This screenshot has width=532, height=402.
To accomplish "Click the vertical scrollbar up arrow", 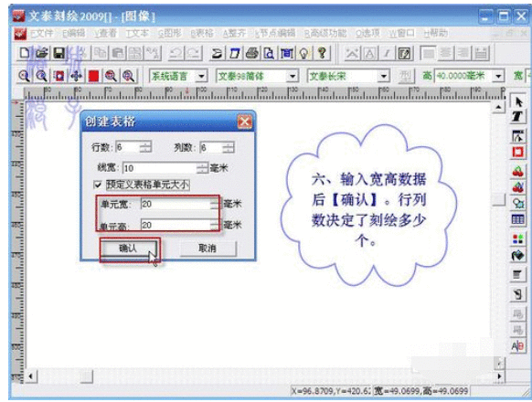I will (498, 108).
